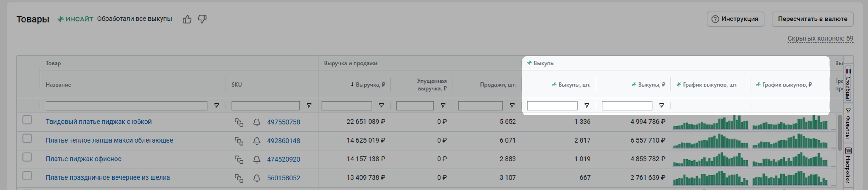Click the thumbs down feedback icon
868x190 pixels.
[x=202, y=19]
